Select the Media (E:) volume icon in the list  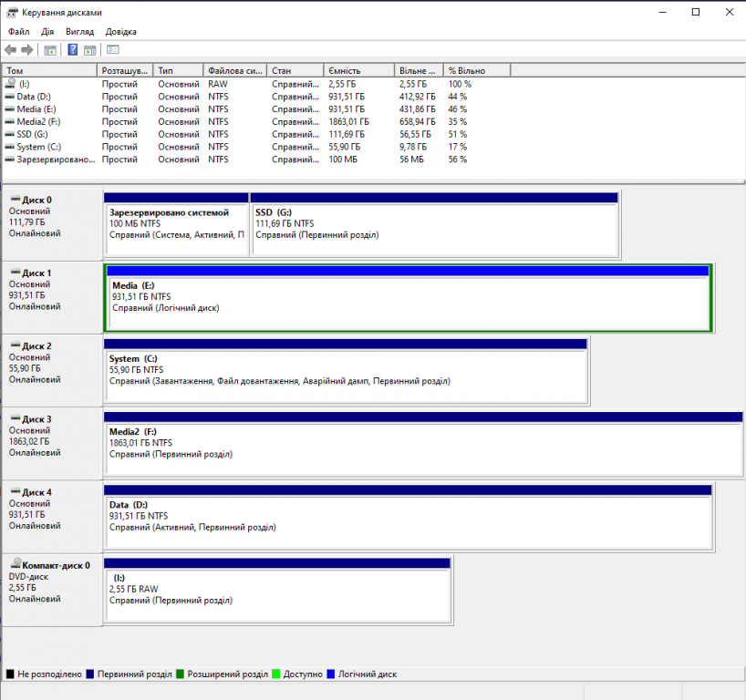(x=9, y=108)
